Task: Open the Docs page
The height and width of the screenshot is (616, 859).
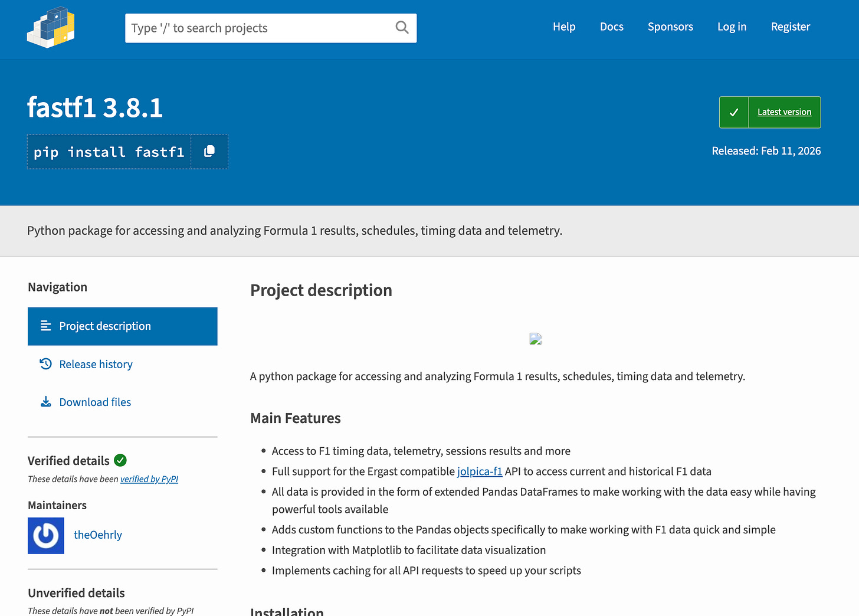Action: (x=612, y=27)
